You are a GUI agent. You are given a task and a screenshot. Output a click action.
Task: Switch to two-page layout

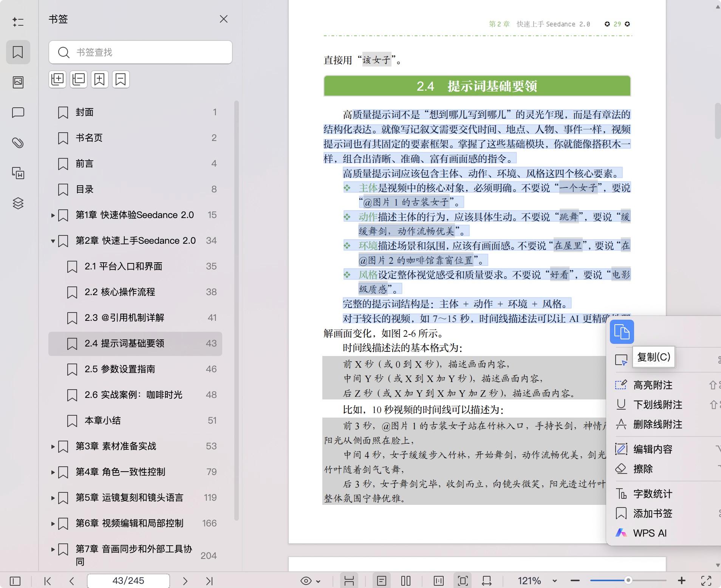(406, 581)
